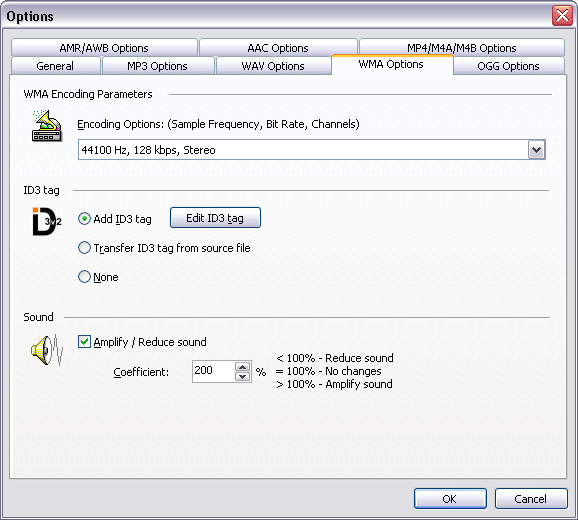Select the None ID3 tag option
Viewport: 578px width, 520px height.
pyautogui.click(x=84, y=276)
